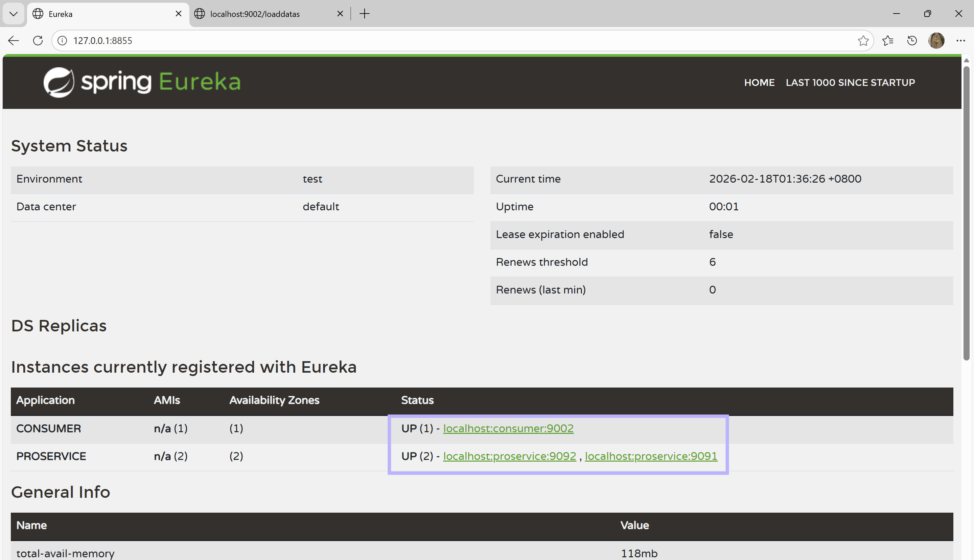Click the System Status heading

[69, 146]
